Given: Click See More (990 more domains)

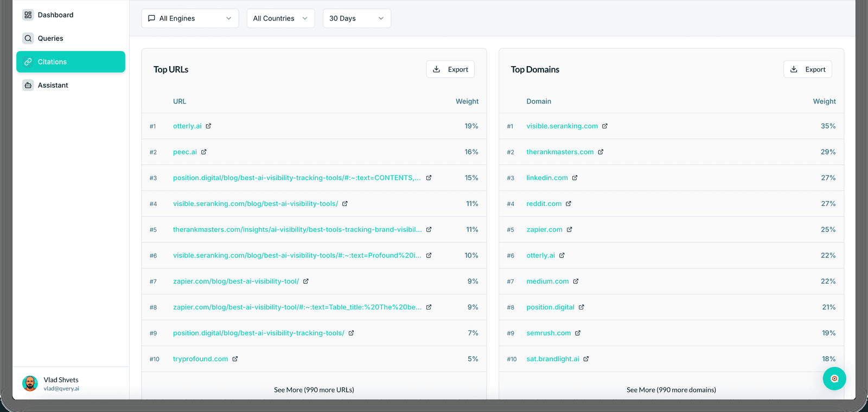Looking at the screenshot, I should point(671,390).
